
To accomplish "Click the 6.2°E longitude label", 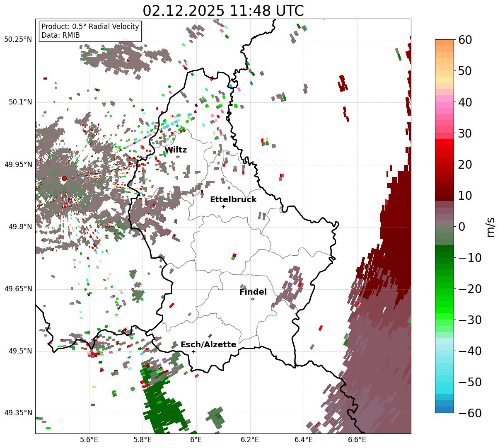I will click(250, 440).
